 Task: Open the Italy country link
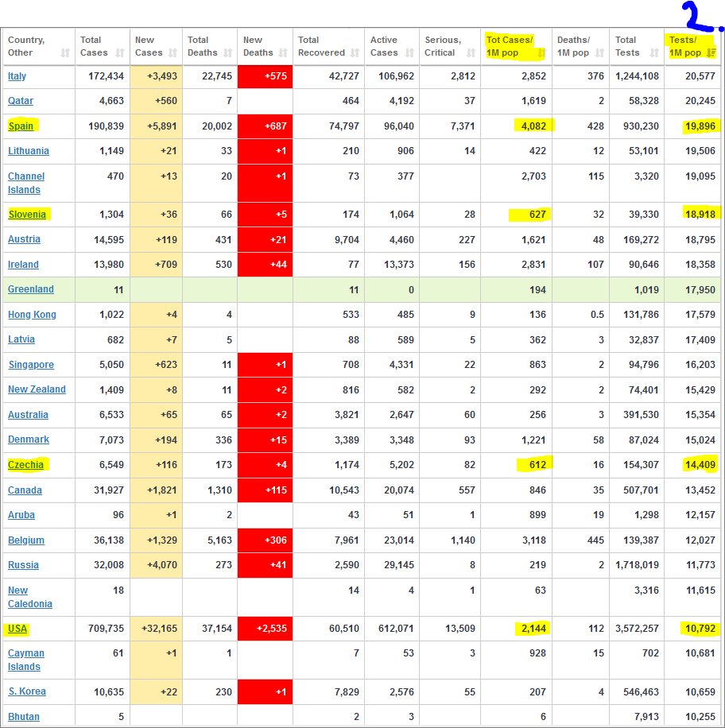[17, 76]
